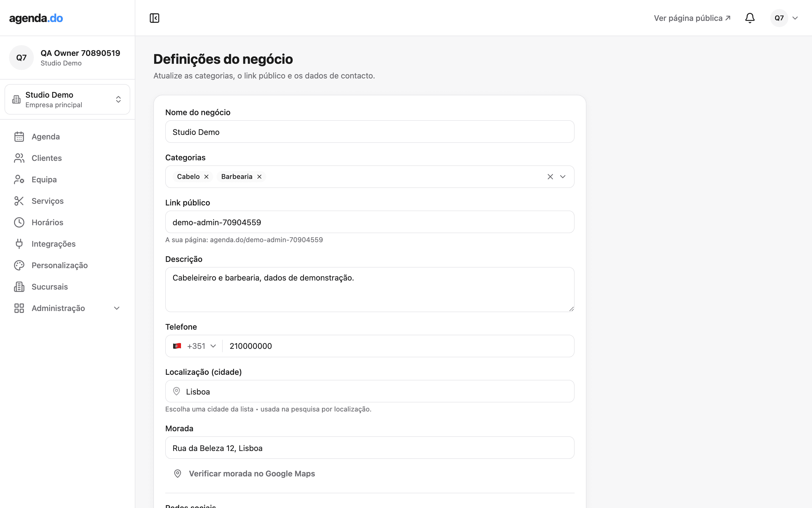Click the Clientes people icon
Screen dimensions: 812x508
[x=19, y=158]
